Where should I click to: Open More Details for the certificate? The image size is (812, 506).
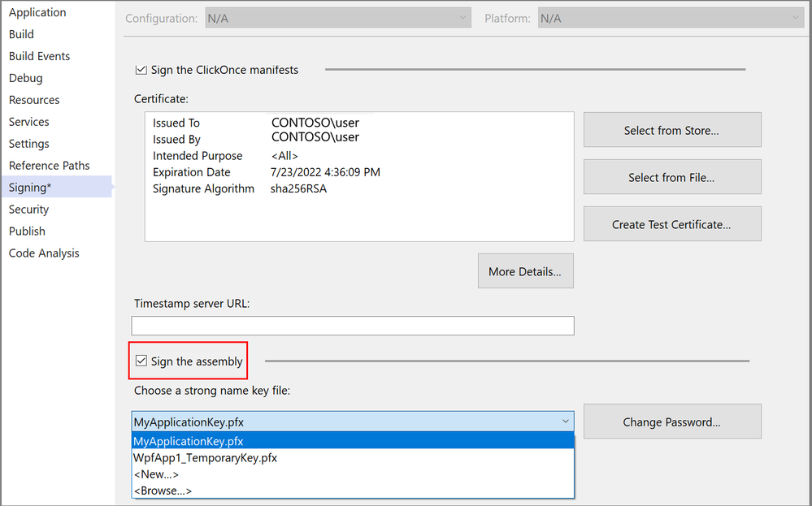click(x=526, y=271)
